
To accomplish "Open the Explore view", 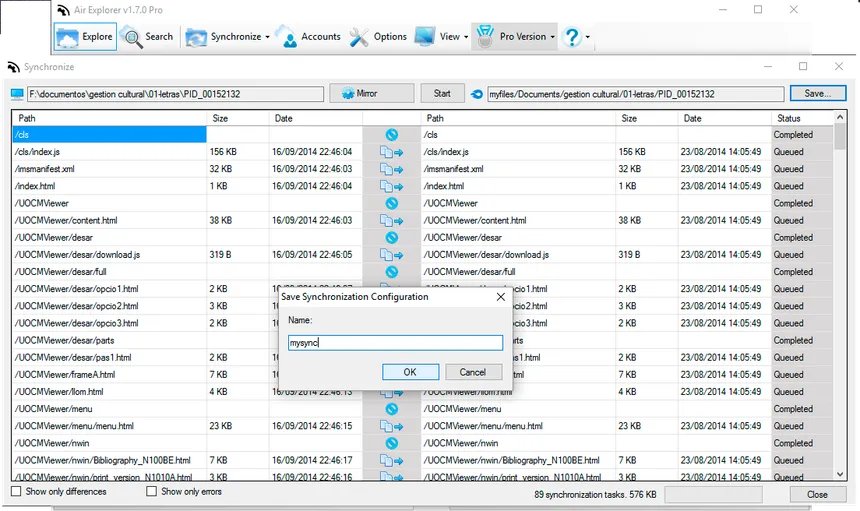I will 85,37.
